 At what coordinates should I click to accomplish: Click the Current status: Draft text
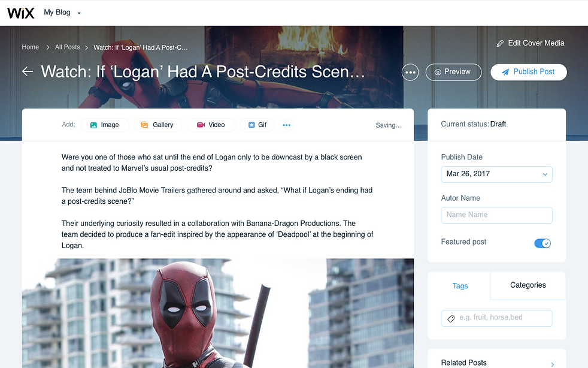pos(473,124)
